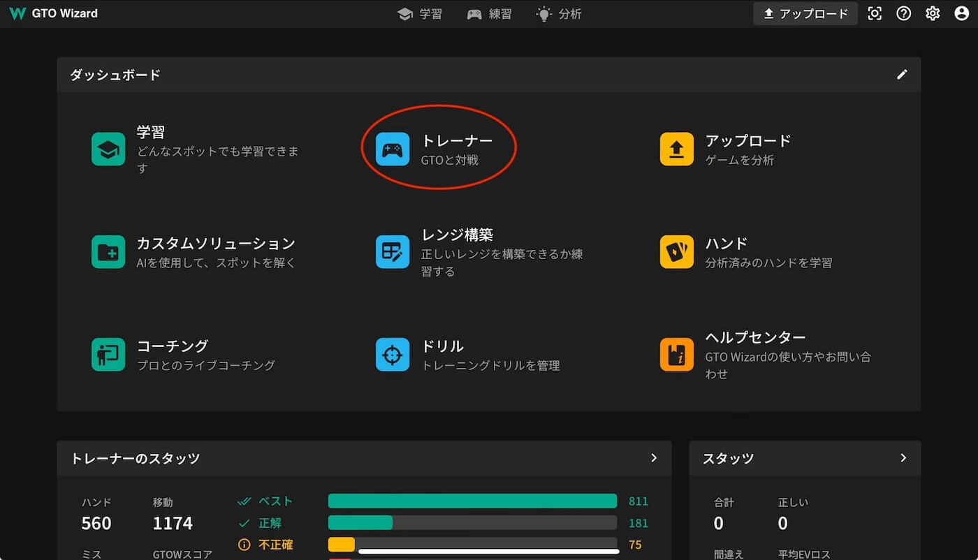Click the 学習 graduation cap tile icon
This screenshot has width=978, height=560.
click(108, 149)
